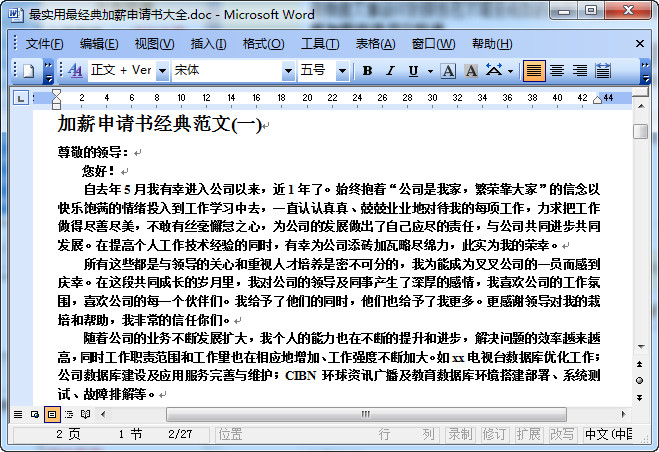
Task: Open the 窗口(W) menu
Action: 433,44
